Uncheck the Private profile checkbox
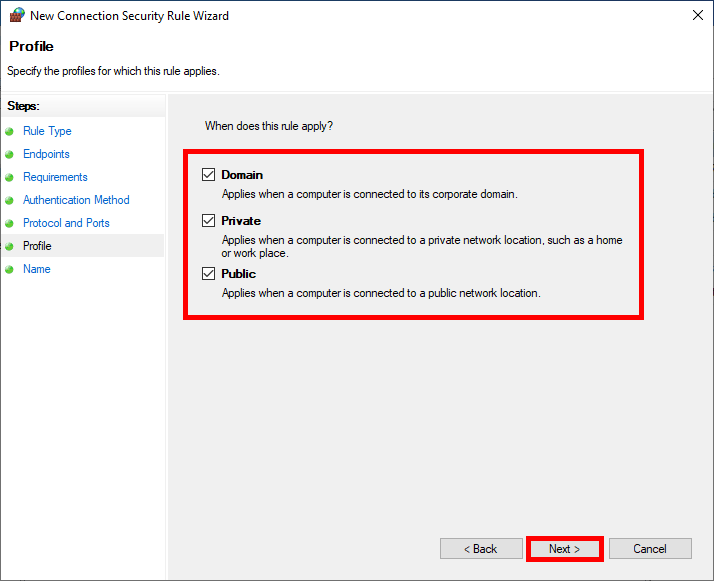 [x=209, y=221]
